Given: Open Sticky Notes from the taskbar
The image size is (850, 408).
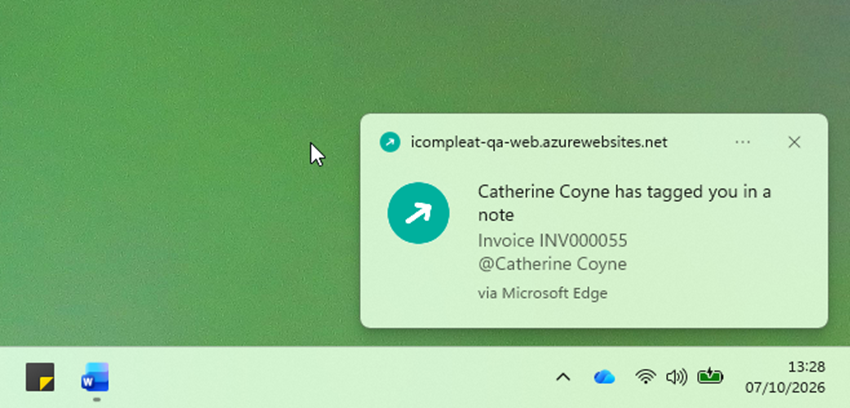Looking at the screenshot, I should pos(40,377).
